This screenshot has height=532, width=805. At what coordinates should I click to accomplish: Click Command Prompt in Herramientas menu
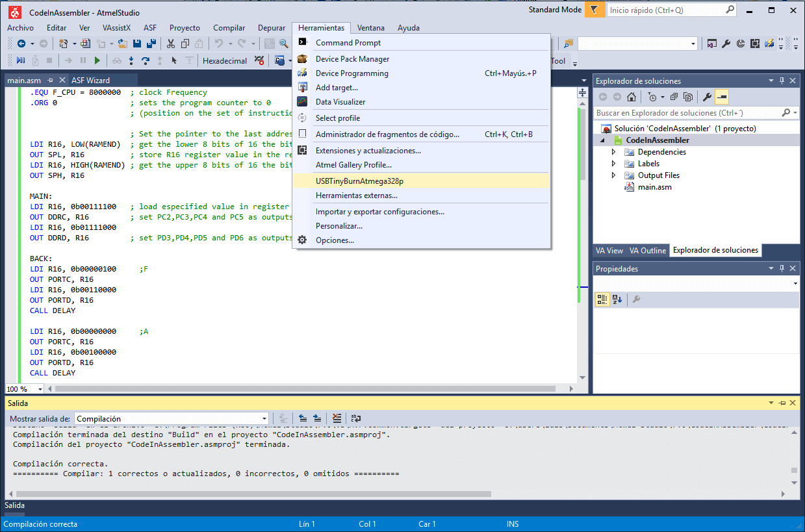coord(422,43)
